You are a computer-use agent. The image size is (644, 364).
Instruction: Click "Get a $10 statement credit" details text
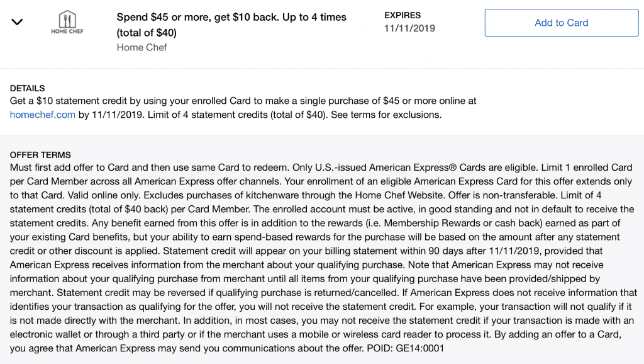(x=75, y=101)
